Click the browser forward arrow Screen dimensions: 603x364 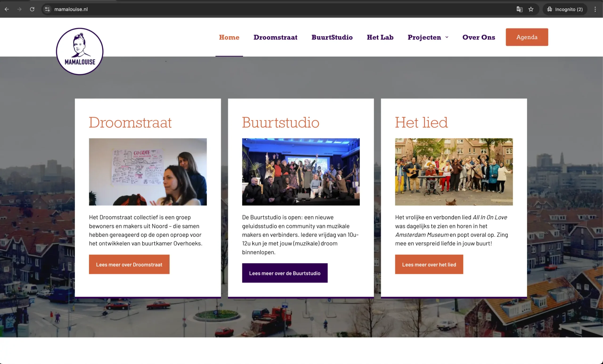click(19, 9)
